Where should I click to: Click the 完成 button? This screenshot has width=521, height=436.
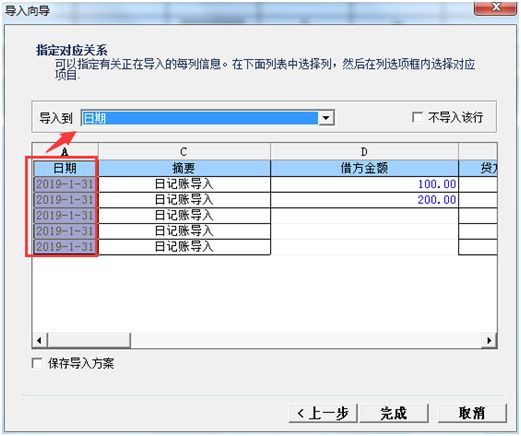[x=394, y=413]
